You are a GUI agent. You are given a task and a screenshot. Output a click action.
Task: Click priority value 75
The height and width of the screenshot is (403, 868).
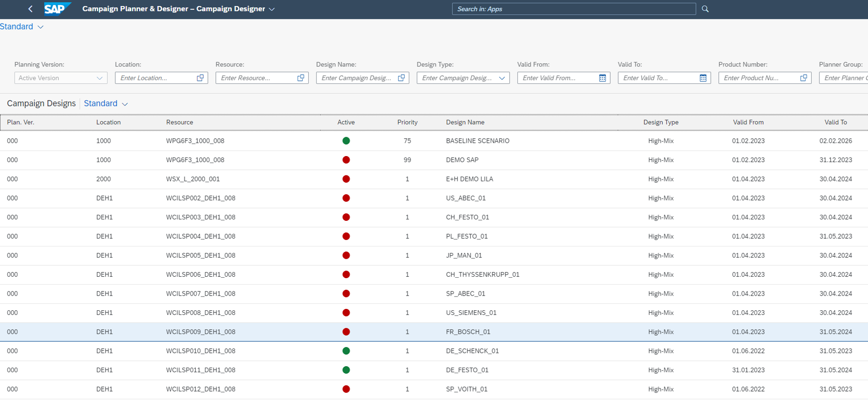[407, 141]
